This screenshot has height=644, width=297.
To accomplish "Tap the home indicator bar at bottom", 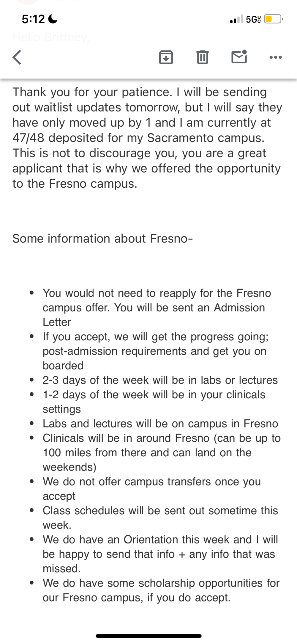I will [x=148, y=636].
